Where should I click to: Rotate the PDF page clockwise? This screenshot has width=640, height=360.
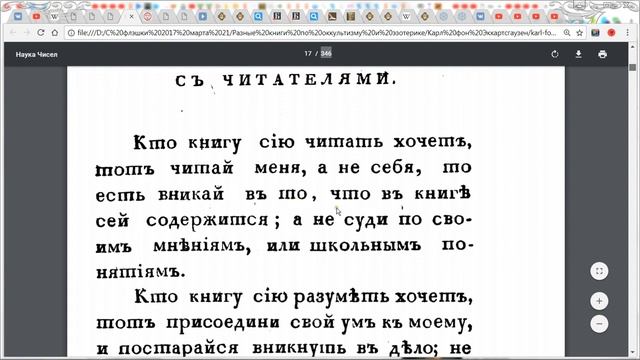pyautogui.click(x=554, y=54)
